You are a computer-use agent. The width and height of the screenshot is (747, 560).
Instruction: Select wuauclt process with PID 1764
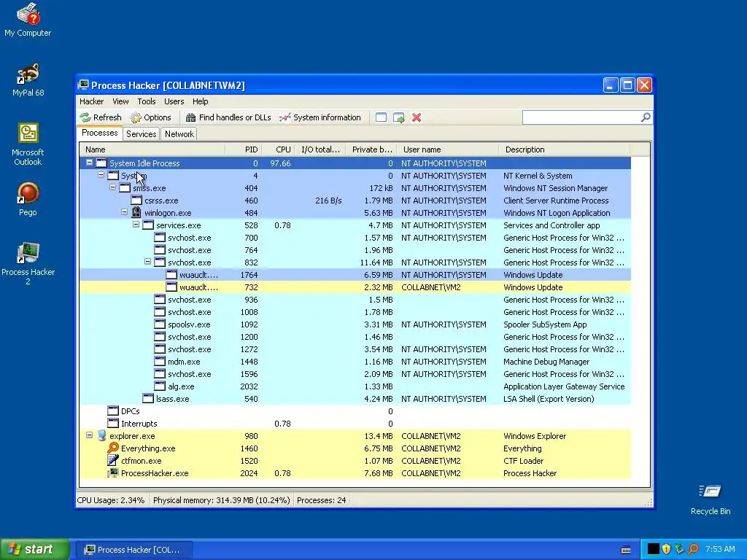tap(355, 275)
